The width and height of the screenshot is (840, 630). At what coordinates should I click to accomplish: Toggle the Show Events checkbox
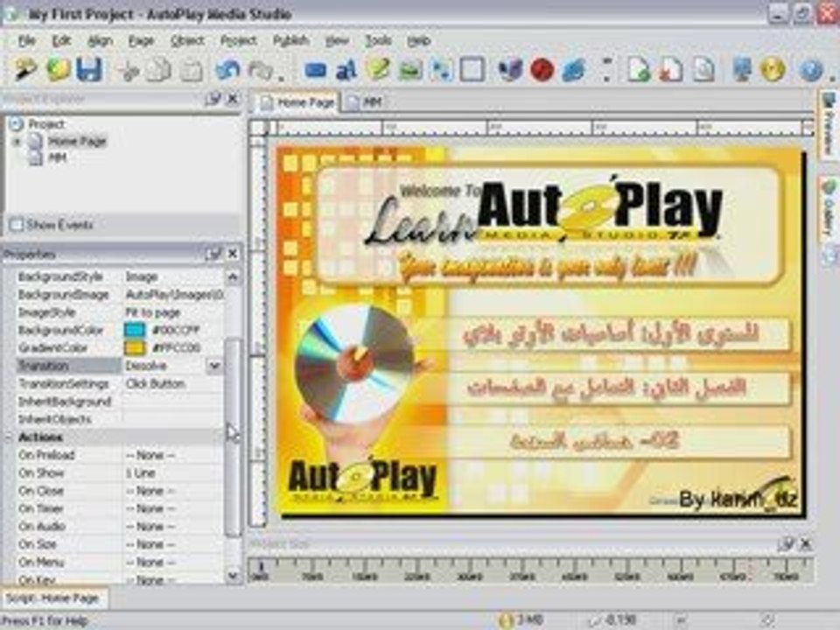pos(17,225)
